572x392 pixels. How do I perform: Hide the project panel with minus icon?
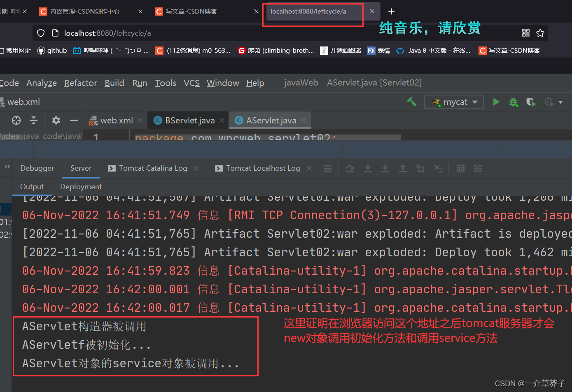pos(74,120)
